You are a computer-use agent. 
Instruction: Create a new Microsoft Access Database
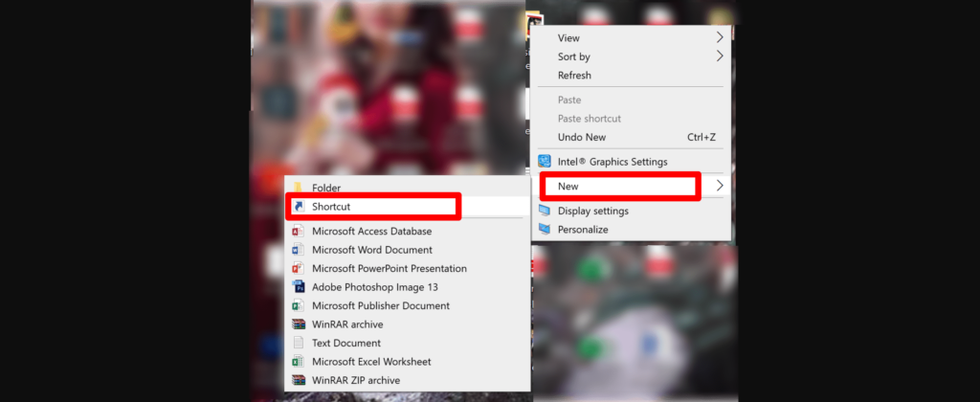pyautogui.click(x=407, y=232)
